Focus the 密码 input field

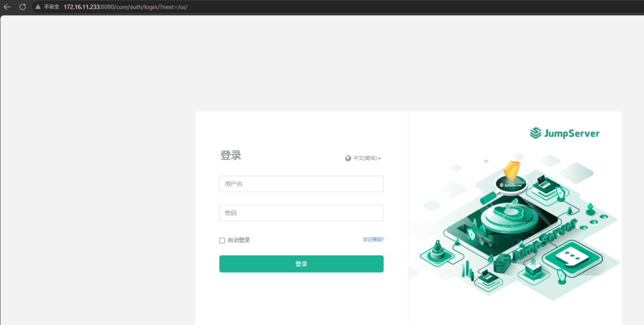(301, 213)
